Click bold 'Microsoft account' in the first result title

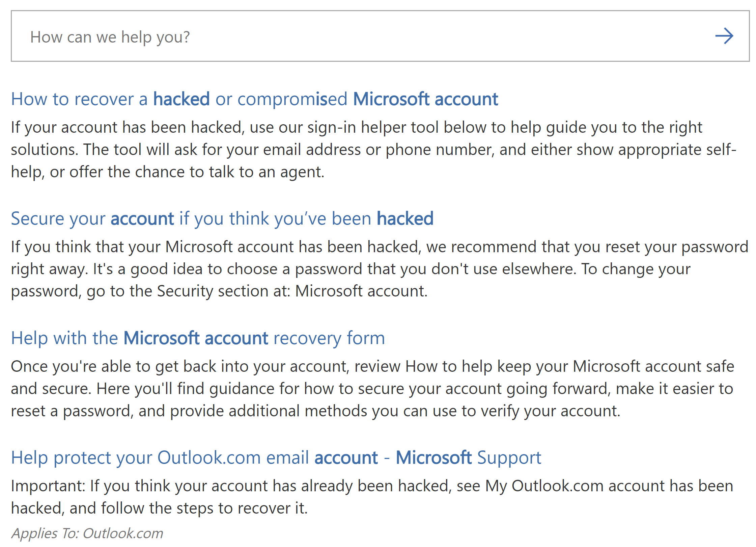point(426,99)
